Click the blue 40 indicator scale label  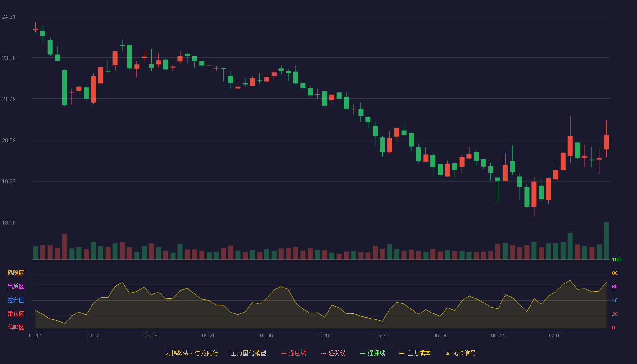pyautogui.click(x=615, y=300)
